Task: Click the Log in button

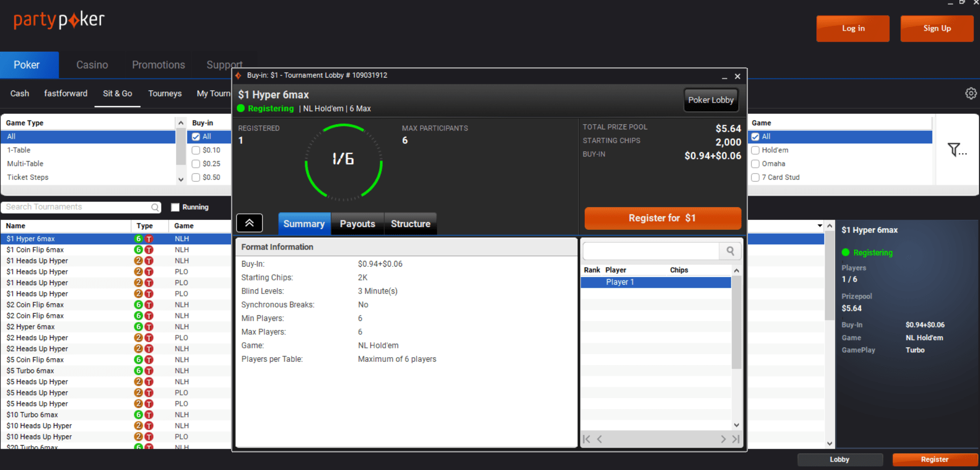Action: point(853,28)
